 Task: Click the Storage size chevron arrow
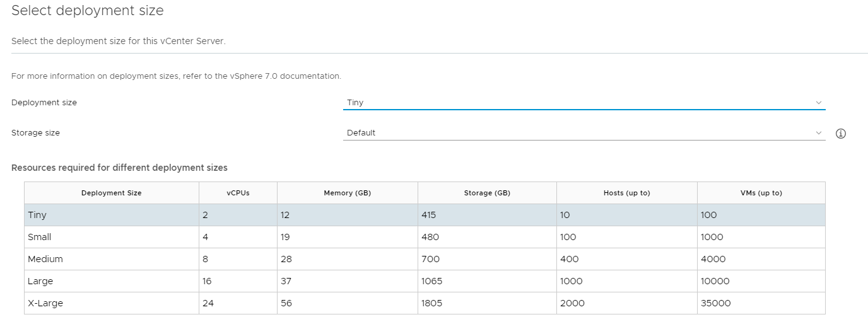[819, 133]
